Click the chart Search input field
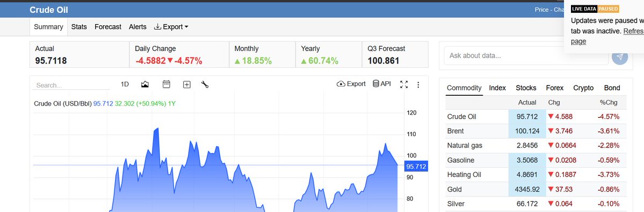The width and height of the screenshot is (644, 212). point(71,85)
